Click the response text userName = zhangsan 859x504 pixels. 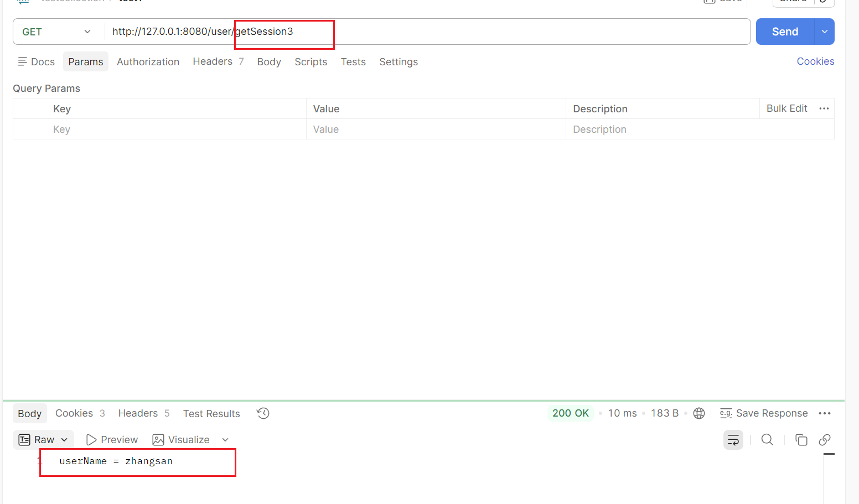[116, 461]
